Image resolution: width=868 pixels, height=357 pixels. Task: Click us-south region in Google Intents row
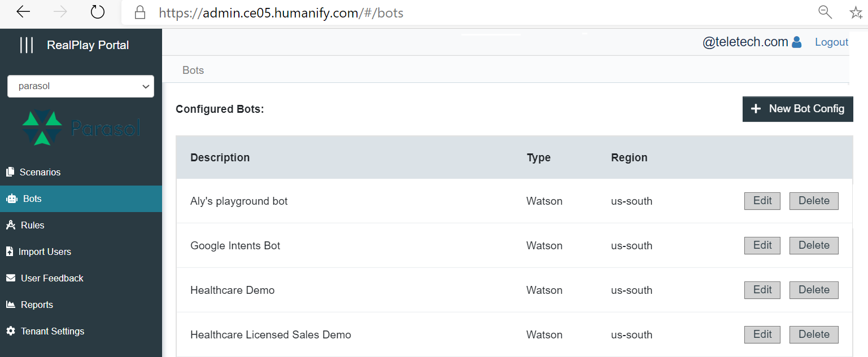point(632,246)
